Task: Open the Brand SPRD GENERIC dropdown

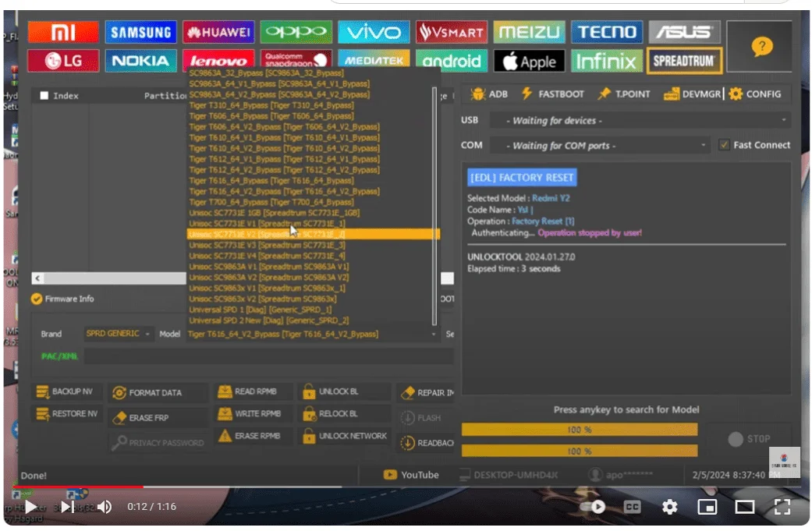Action: [x=118, y=334]
